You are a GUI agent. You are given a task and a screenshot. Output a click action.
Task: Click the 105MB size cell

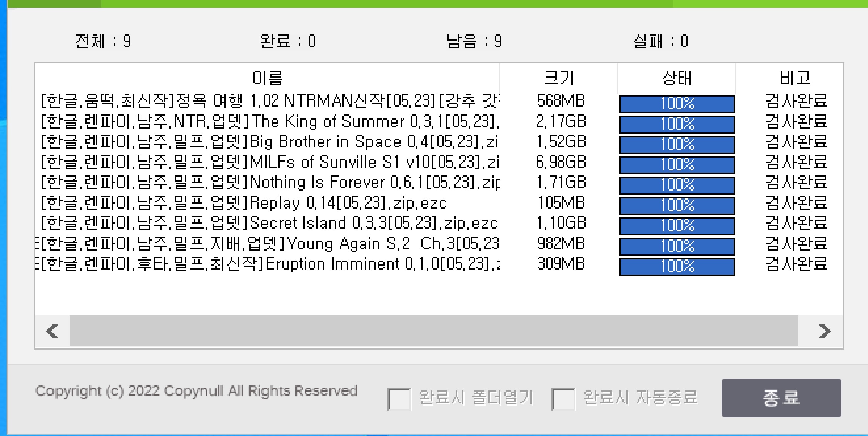tap(561, 203)
